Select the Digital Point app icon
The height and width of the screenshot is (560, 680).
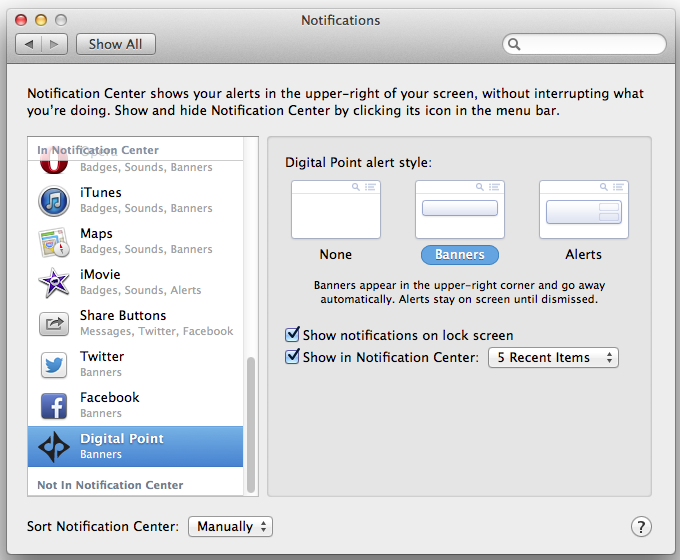click(54, 447)
